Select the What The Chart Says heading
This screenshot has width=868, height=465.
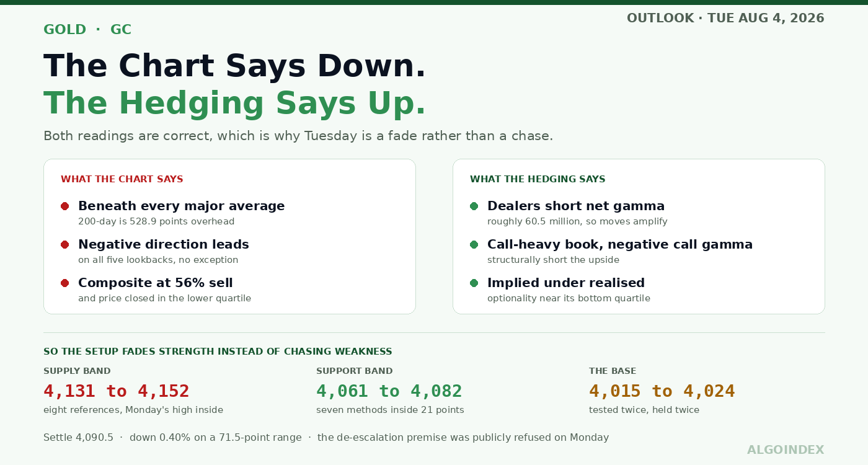point(122,179)
